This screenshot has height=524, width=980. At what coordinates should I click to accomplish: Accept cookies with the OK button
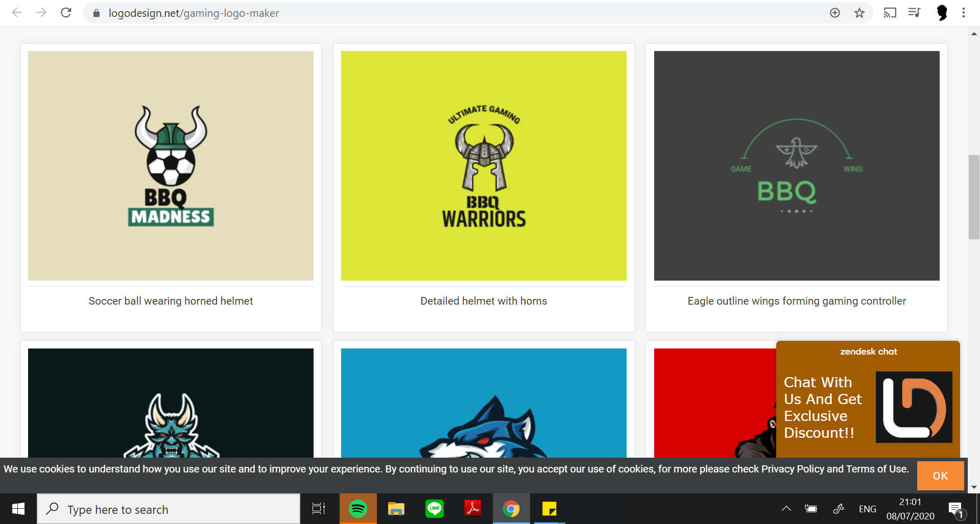coord(940,476)
